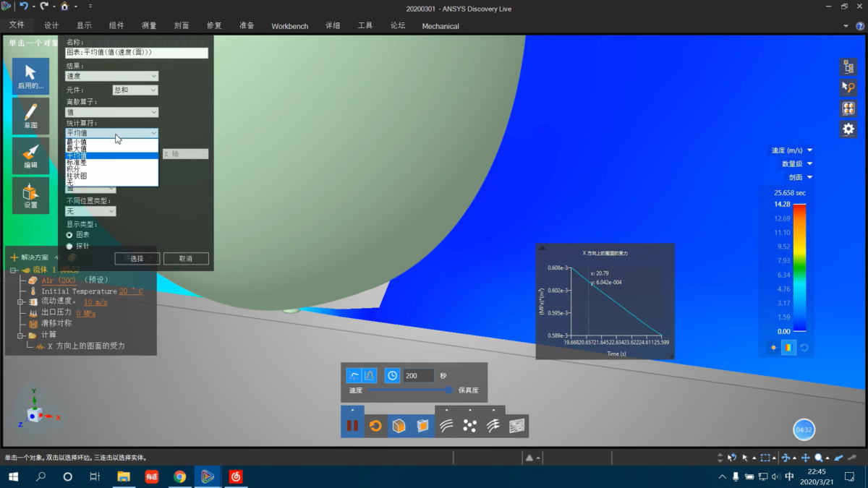Open the structure tree icon at top right

[x=848, y=67]
